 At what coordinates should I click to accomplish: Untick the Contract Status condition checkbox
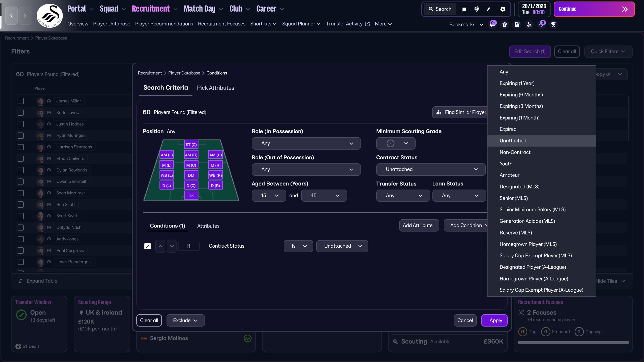coord(147,246)
